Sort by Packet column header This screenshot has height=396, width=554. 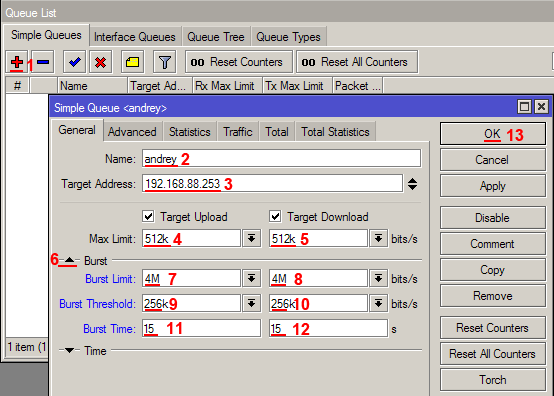[358, 86]
